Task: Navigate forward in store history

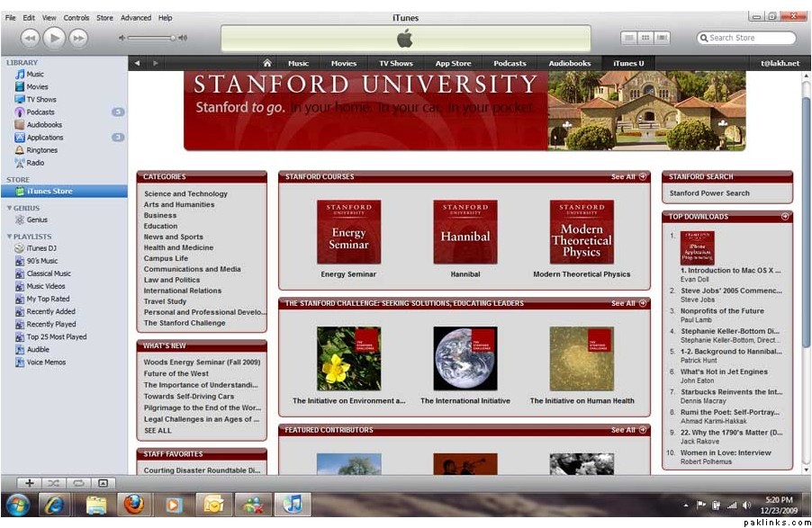Action: (156, 63)
